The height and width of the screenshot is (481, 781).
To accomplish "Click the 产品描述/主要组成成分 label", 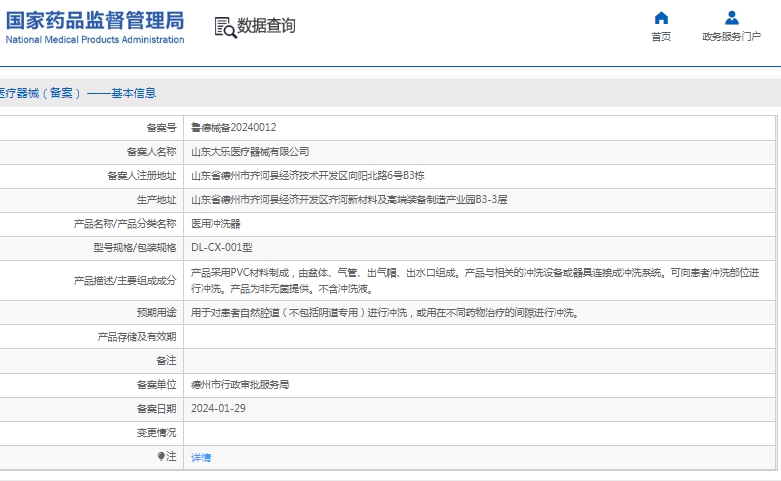I will point(125,281).
